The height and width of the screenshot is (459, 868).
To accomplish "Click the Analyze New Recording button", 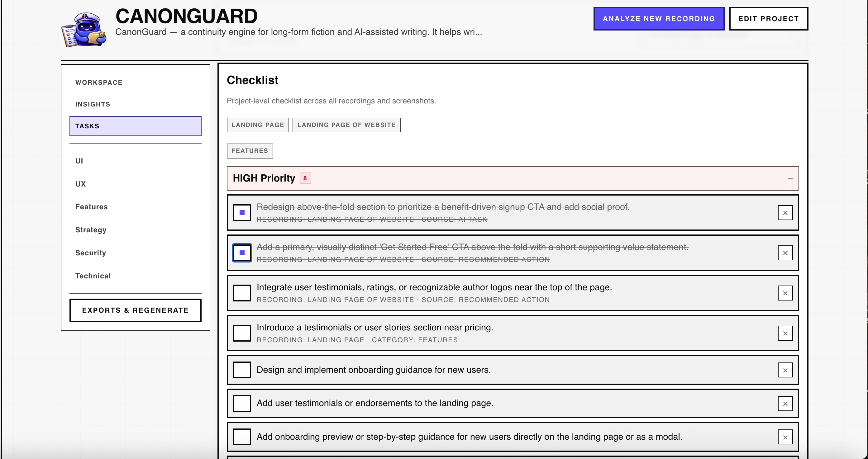I will (x=658, y=19).
